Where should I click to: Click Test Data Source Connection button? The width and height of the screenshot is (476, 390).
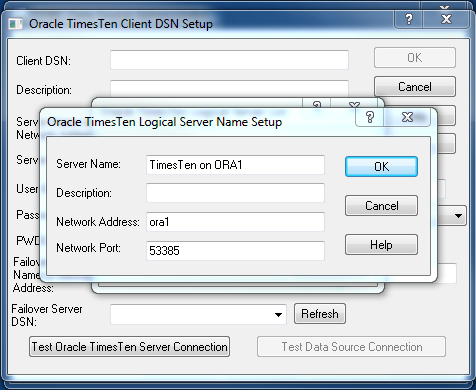click(351, 347)
